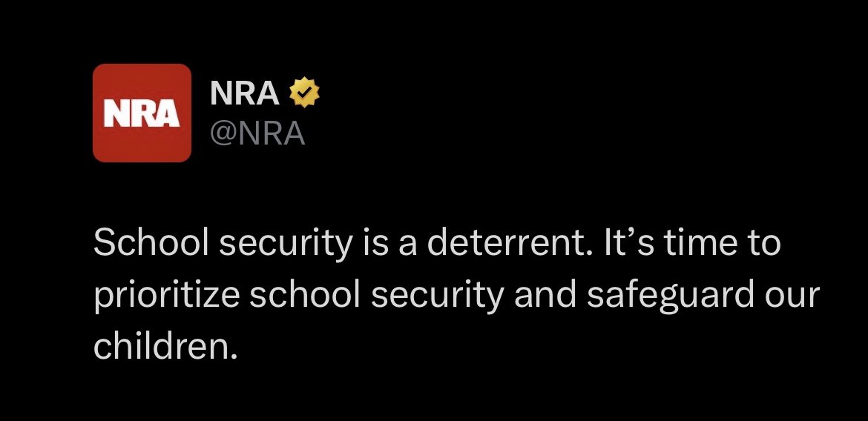Click the white NRA lettering inside the avatar
The height and width of the screenshot is (421, 868).
[x=142, y=113]
